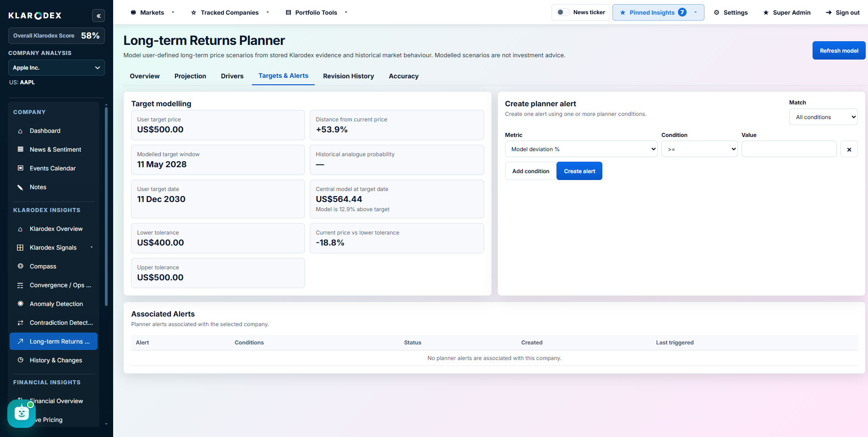Switch to the Revision History tab
This screenshot has height=437, width=868.
(349, 76)
